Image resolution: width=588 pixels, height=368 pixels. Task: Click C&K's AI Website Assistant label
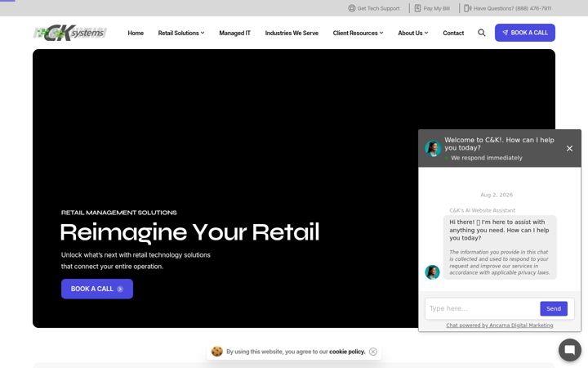[x=483, y=210]
